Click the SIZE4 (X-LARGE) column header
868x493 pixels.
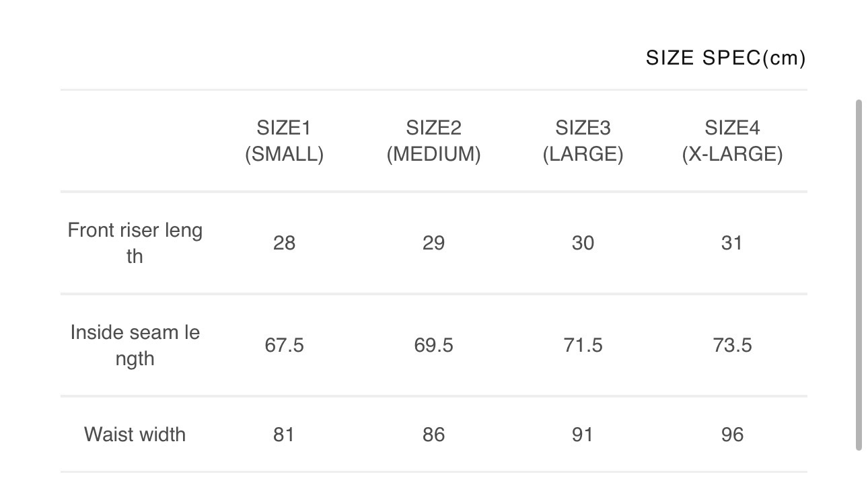click(x=732, y=141)
